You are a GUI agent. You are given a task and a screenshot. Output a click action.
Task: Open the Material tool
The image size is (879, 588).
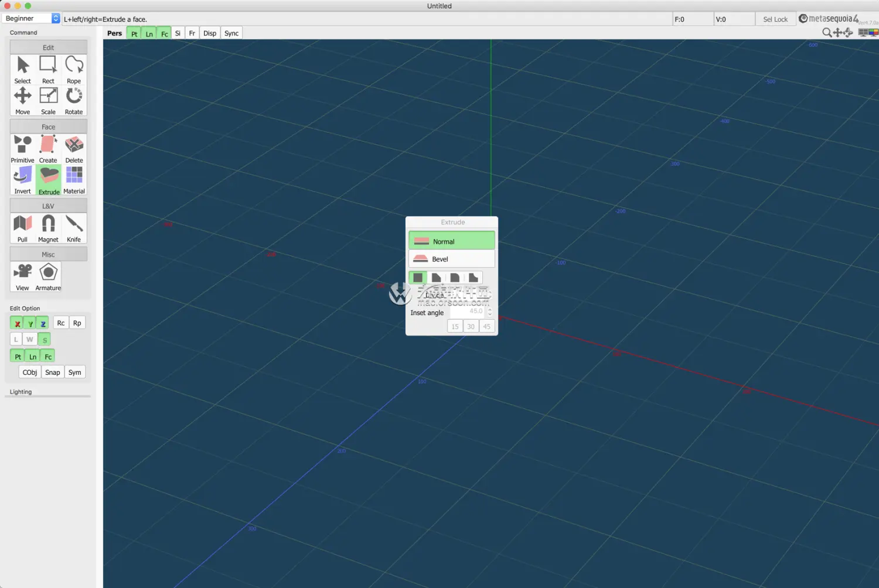tap(74, 180)
